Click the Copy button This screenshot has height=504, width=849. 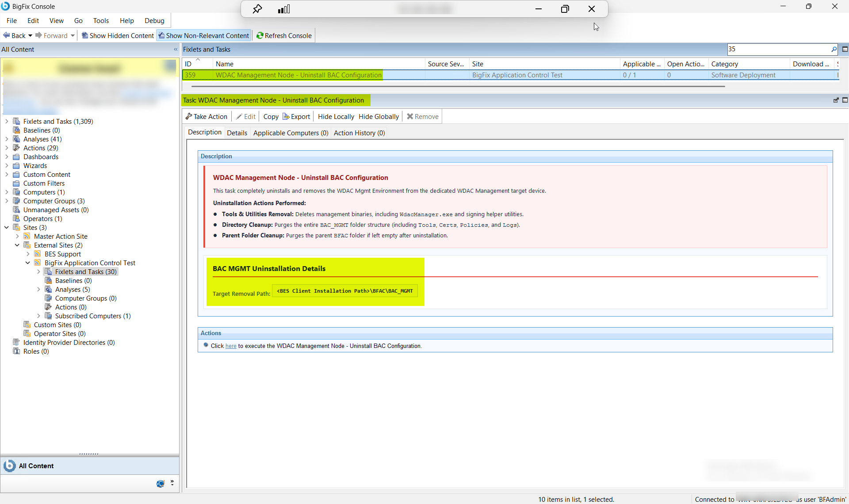(271, 116)
